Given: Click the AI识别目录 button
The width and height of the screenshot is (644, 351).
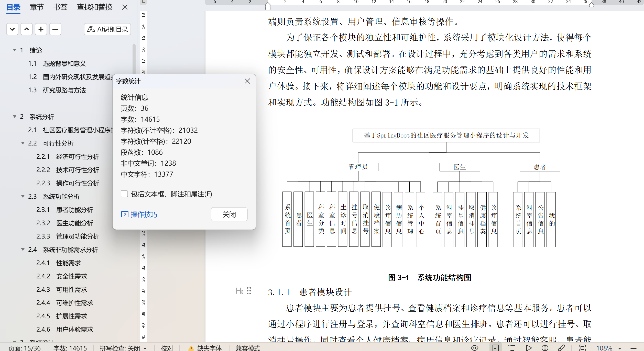Looking at the screenshot, I should coord(107,29).
